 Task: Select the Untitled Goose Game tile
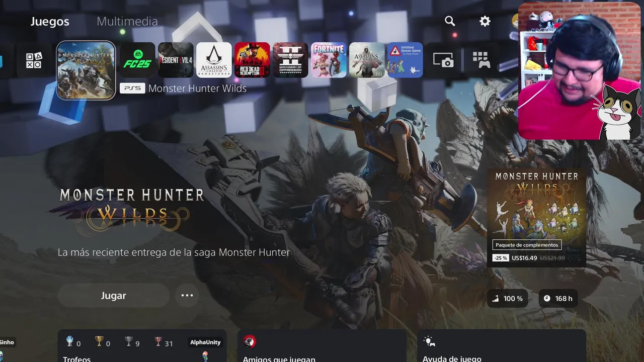pos(405,60)
